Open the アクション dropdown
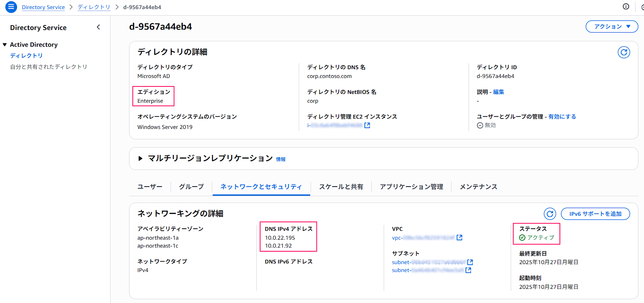This screenshot has width=644, height=303. [x=611, y=26]
